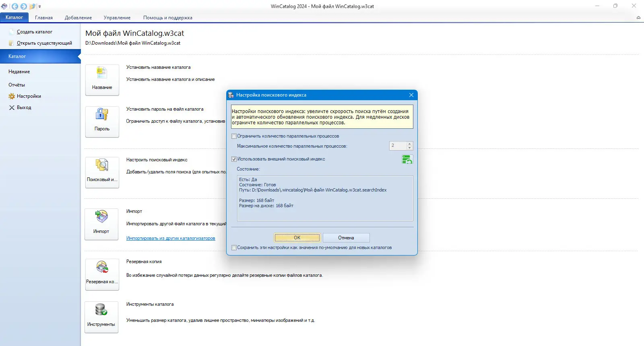Uncheck Использовать внешний поисковый индекс

234,159
